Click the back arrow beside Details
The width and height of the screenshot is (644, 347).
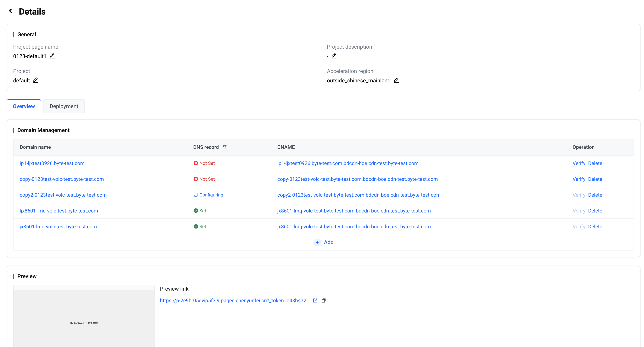tap(10, 11)
